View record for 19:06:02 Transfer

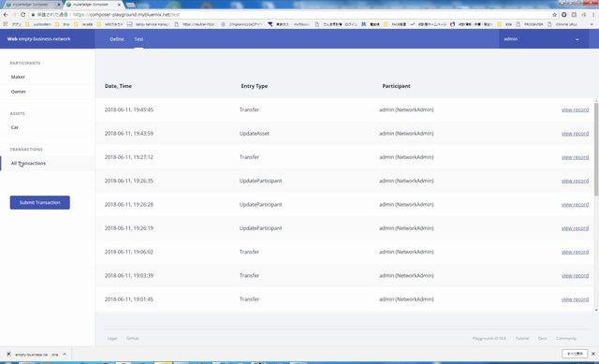pyautogui.click(x=575, y=252)
